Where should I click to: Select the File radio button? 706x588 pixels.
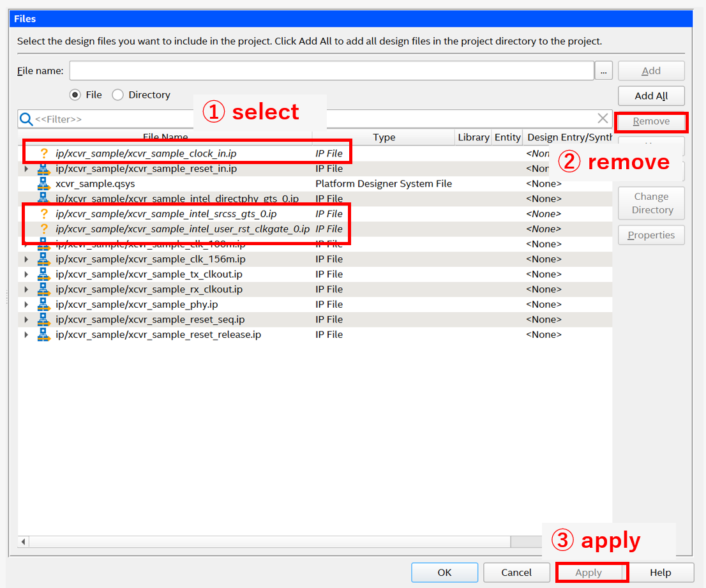click(75, 94)
